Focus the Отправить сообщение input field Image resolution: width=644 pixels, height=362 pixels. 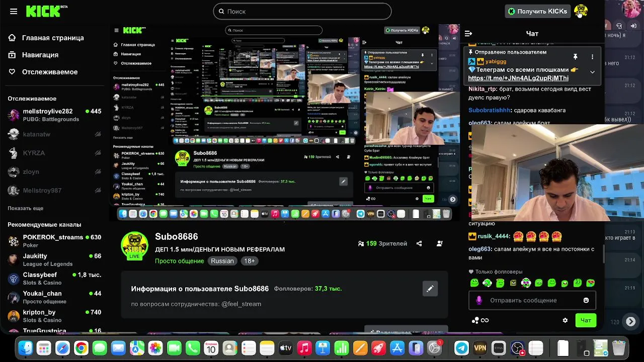pyautogui.click(x=532, y=300)
